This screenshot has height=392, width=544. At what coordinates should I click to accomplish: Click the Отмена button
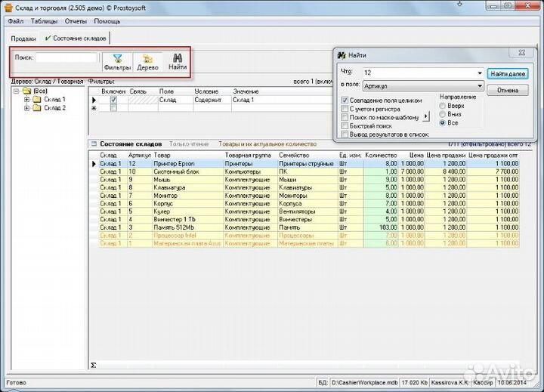click(507, 90)
